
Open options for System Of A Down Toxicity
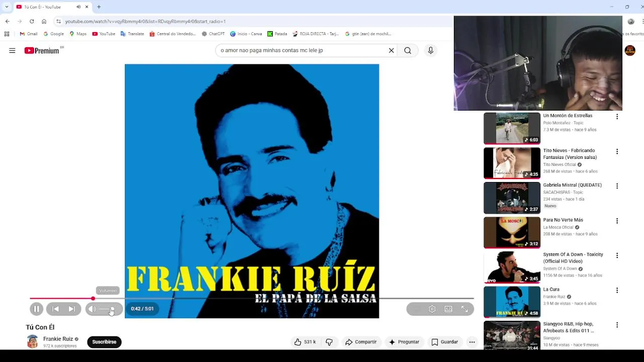click(617, 255)
